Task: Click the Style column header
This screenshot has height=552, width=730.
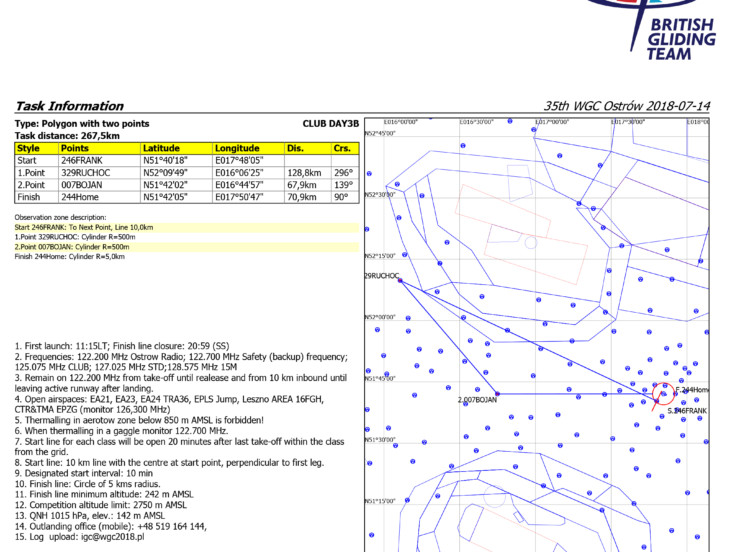Action: tap(28, 148)
